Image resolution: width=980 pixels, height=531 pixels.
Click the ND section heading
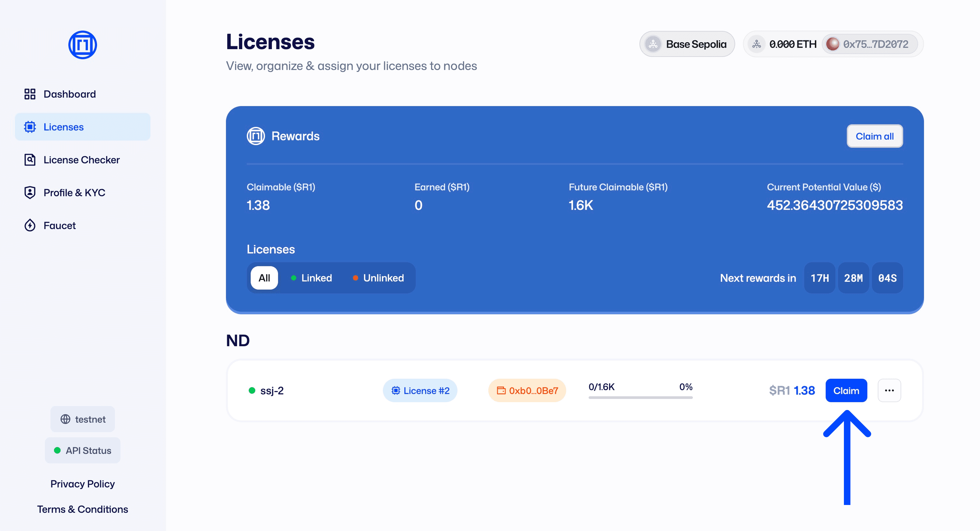coord(238,340)
